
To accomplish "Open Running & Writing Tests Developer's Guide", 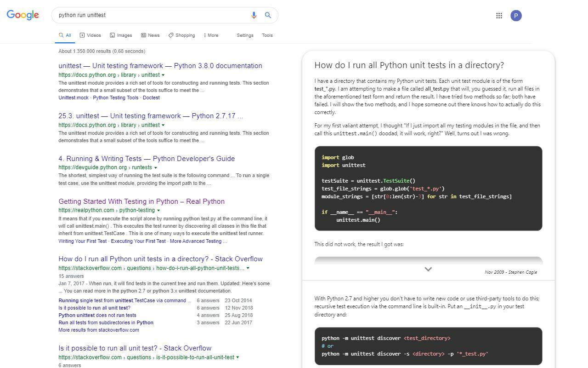I will point(147,159).
